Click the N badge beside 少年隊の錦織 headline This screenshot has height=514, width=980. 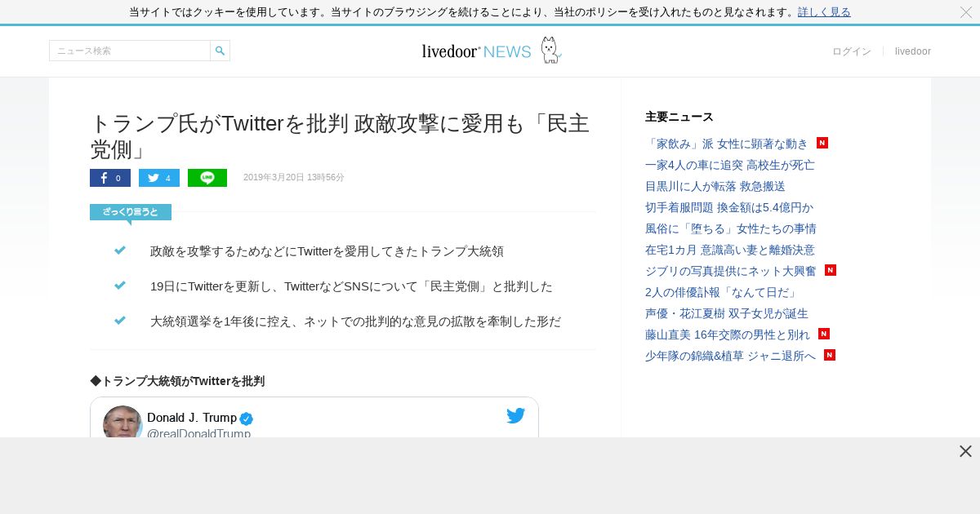[x=830, y=355]
